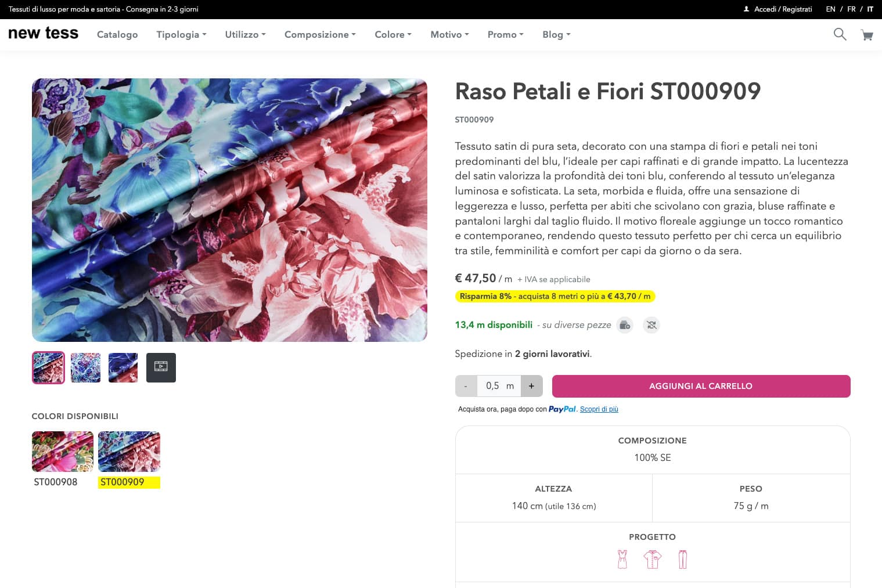
Task: Open the search icon
Action: coord(840,34)
